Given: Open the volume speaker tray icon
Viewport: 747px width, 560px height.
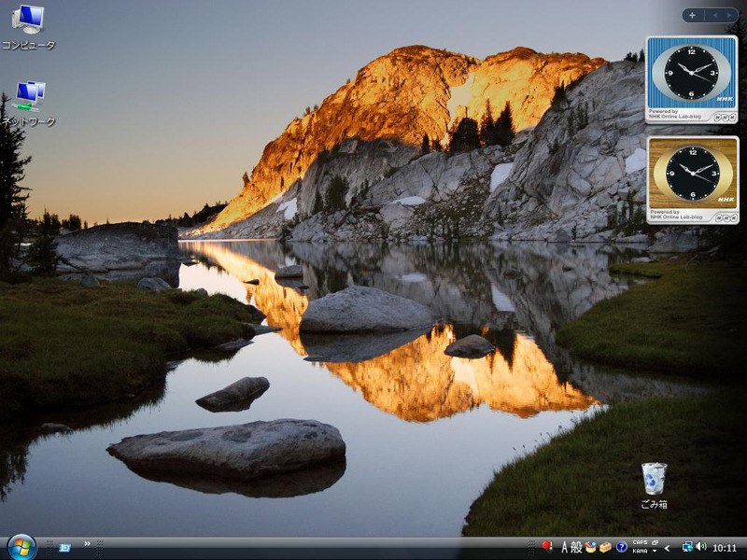Looking at the screenshot, I should [x=701, y=547].
